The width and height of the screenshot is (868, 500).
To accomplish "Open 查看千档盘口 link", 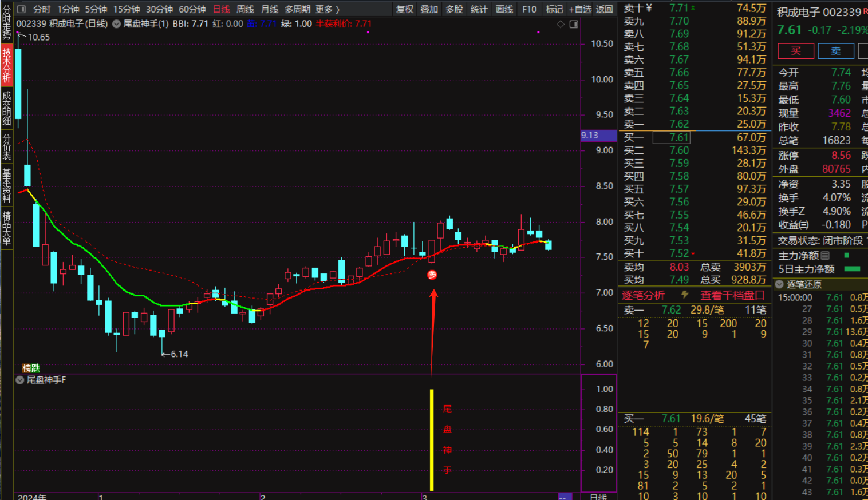I will click(732, 295).
